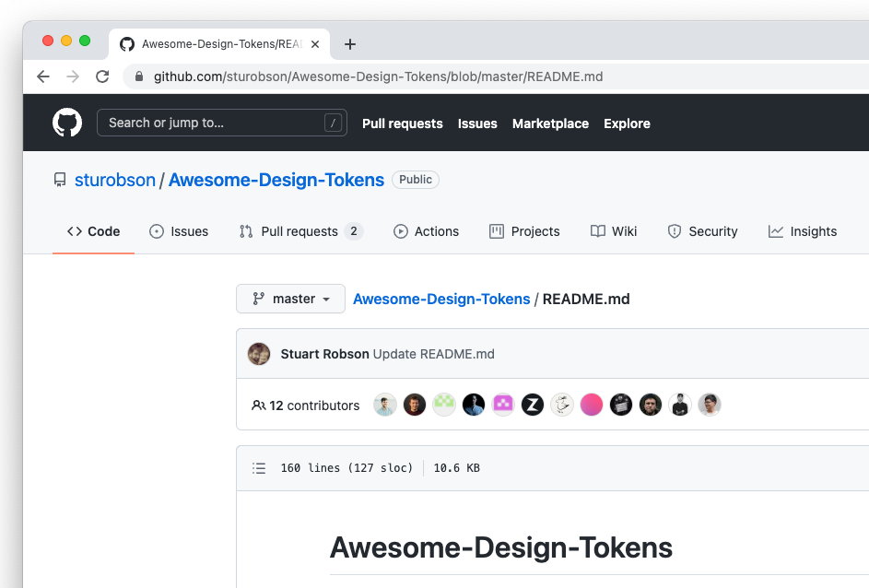This screenshot has height=588, width=869.
Task: Click the GitHub Octocat logo
Action: tap(67, 123)
